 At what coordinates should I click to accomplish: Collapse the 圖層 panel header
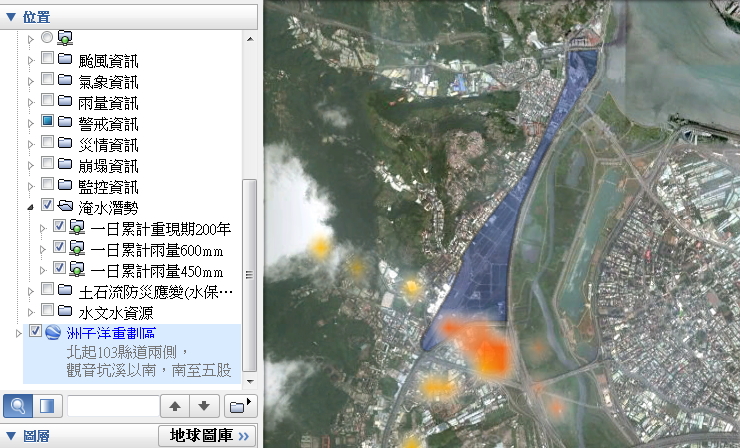[11, 436]
